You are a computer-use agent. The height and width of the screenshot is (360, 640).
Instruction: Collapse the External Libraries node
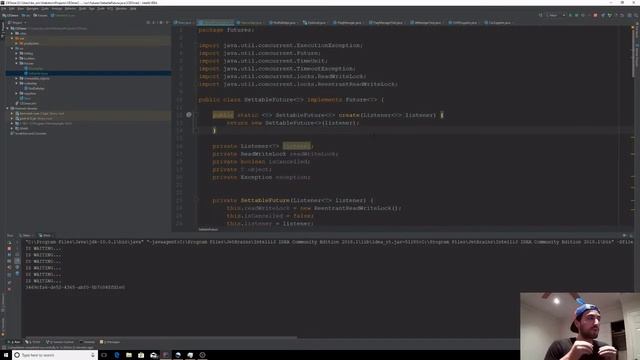pyautogui.click(x=8, y=108)
